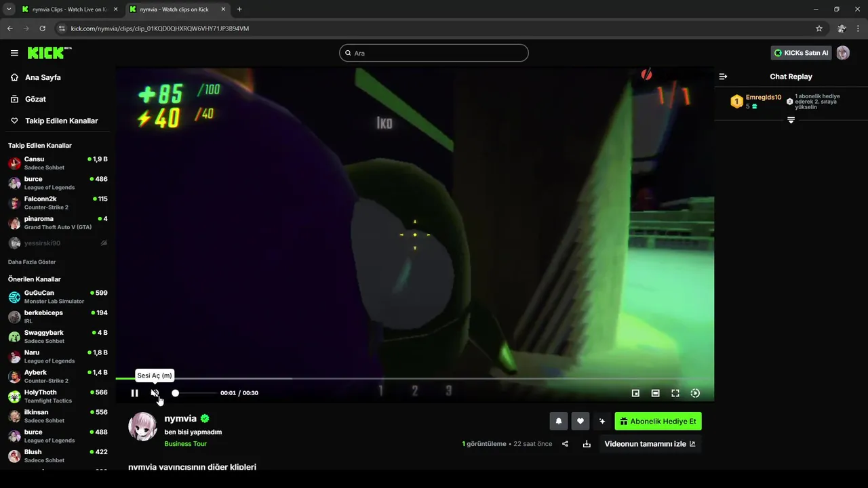Click the KICKs Satın Al button
This screenshot has width=868, height=488.
click(x=801, y=53)
